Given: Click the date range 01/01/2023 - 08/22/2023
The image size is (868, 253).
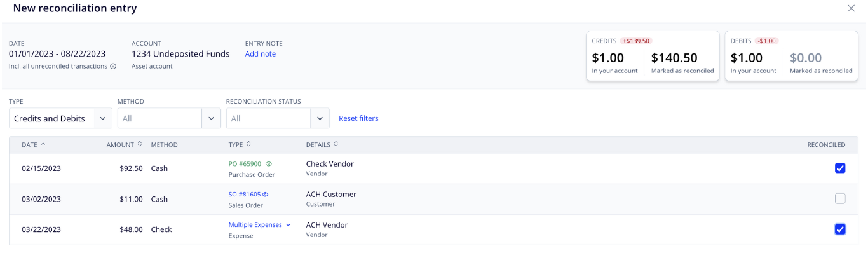Looking at the screenshot, I should [57, 54].
